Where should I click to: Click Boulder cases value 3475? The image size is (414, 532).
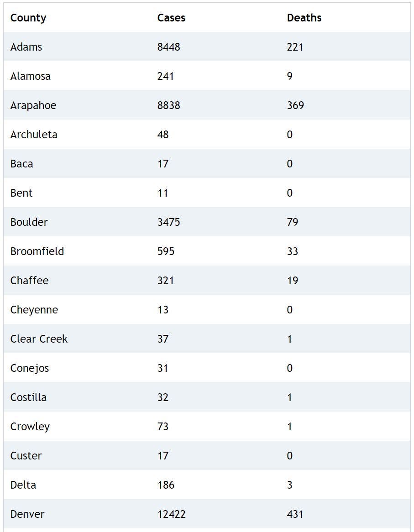[x=168, y=222]
